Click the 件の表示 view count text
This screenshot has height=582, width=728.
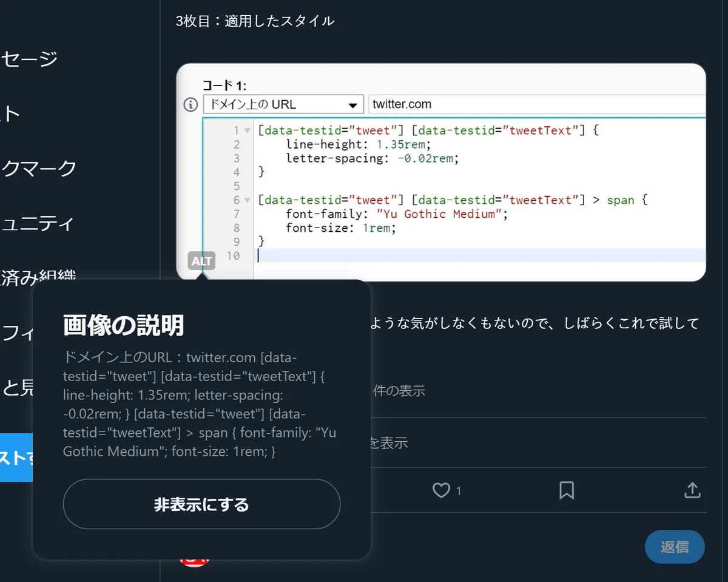click(399, 391)
